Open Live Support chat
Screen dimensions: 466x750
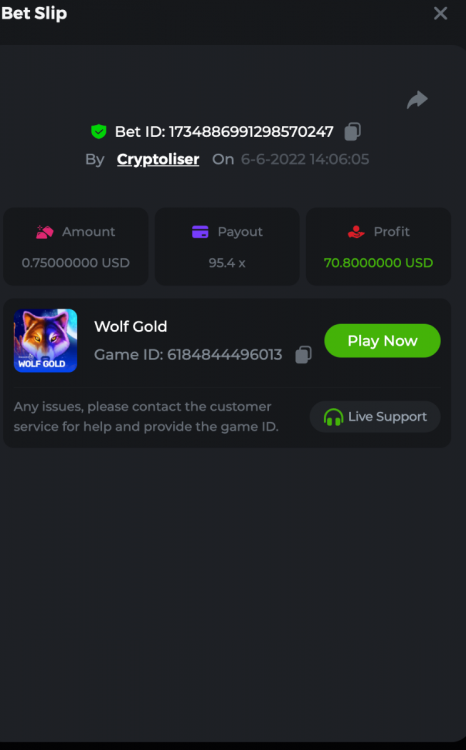click(375, 417)
